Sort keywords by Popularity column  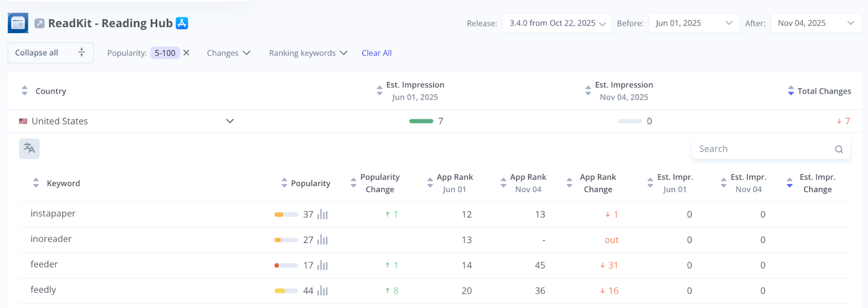tap(284, 183)
